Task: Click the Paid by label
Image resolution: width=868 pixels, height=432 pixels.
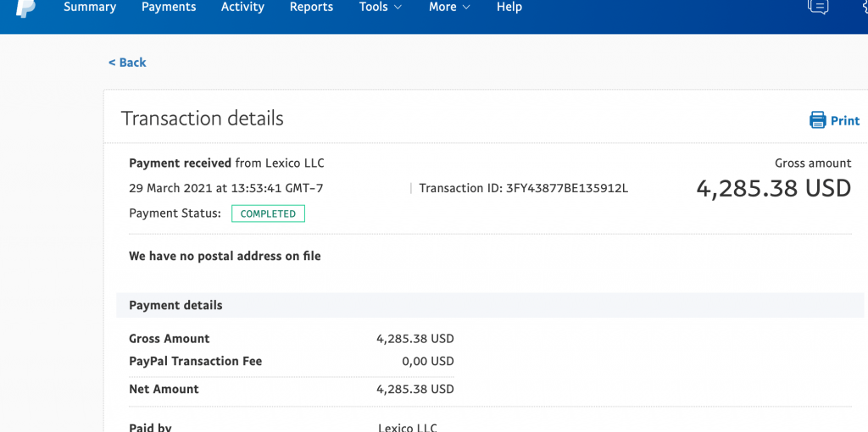Action: point(151,428)
